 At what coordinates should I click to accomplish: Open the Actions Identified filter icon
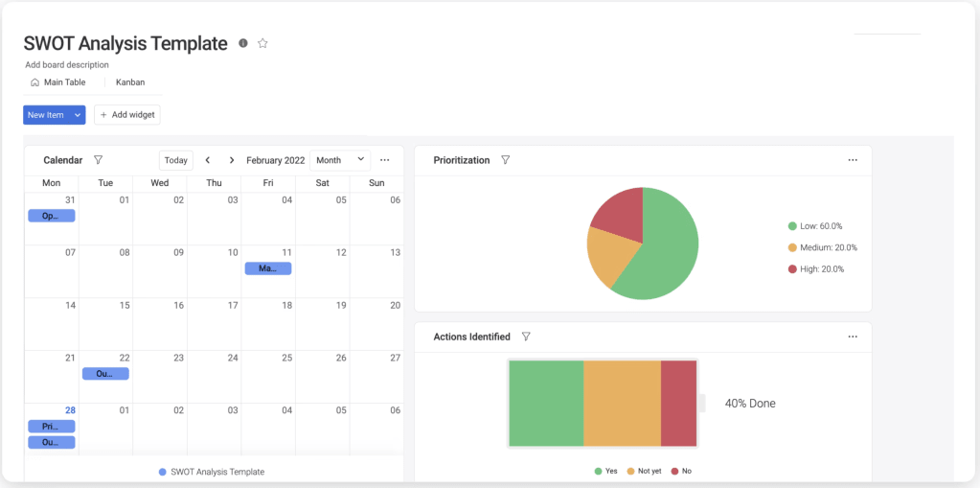526,337
